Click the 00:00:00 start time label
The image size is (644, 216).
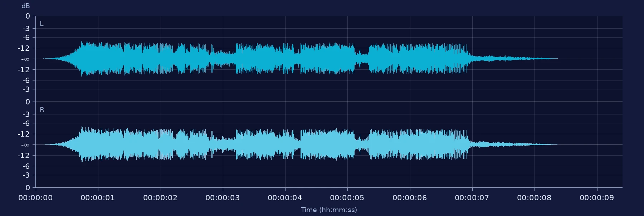tap(35, 198)
